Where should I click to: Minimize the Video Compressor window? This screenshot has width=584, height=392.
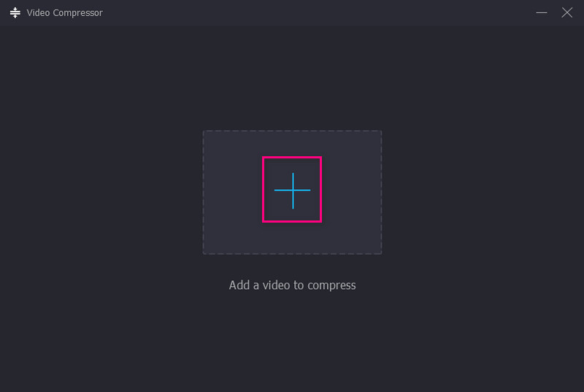click(x=541, y=12)
